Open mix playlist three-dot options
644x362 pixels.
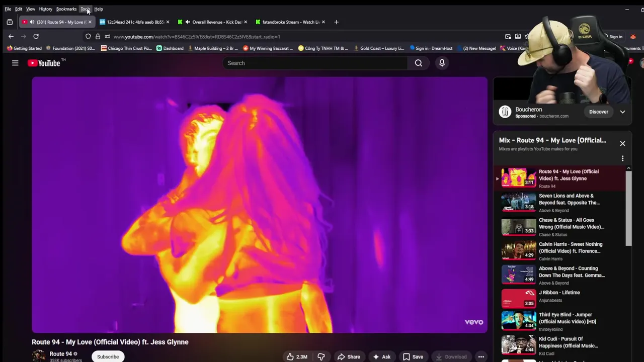[x=622, y=158]
